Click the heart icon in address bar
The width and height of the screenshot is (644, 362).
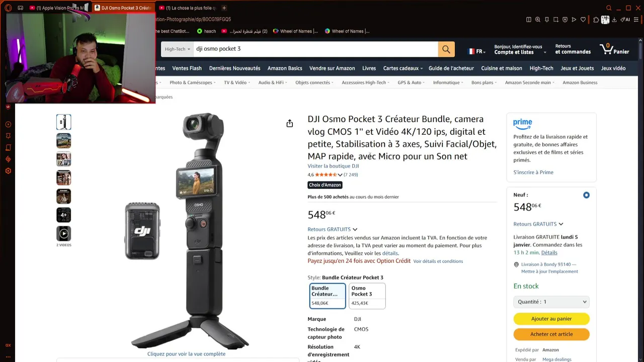(583, 20)
